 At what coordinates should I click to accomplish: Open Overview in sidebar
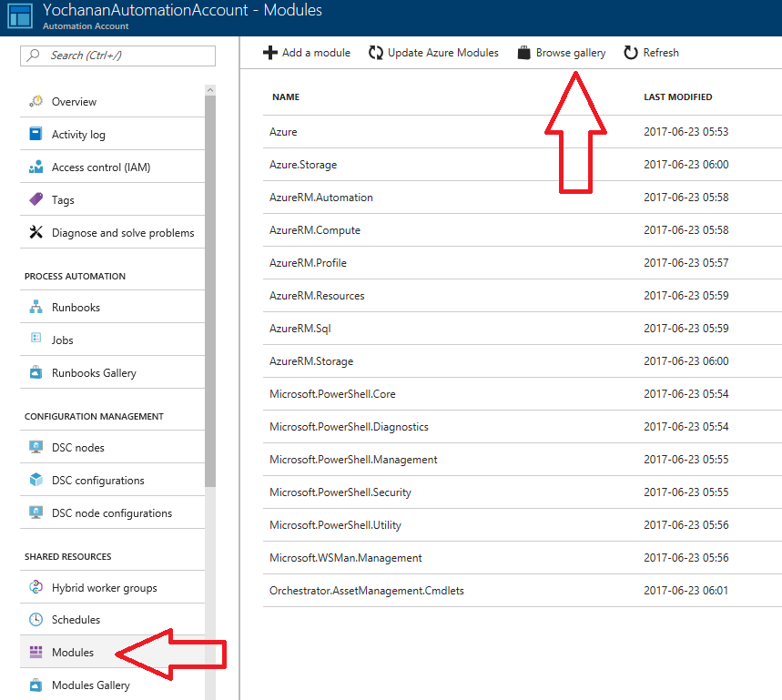click(112, 101)
